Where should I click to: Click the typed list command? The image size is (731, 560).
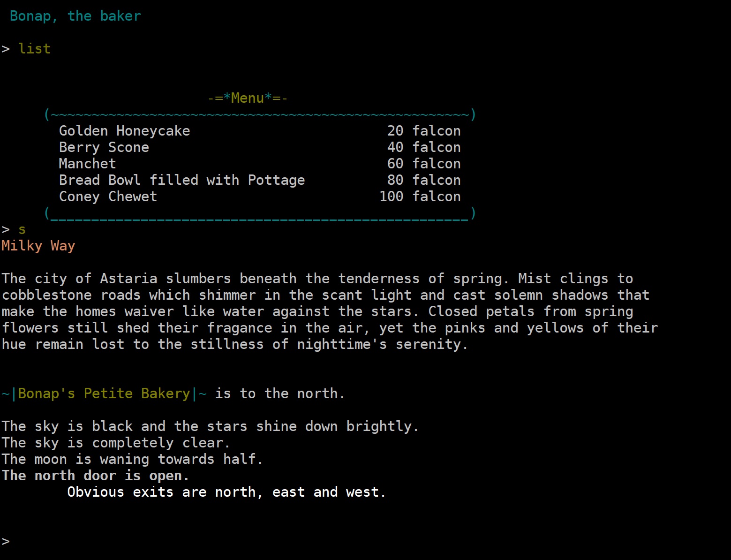pyautogui.click(x=34, y=49)
